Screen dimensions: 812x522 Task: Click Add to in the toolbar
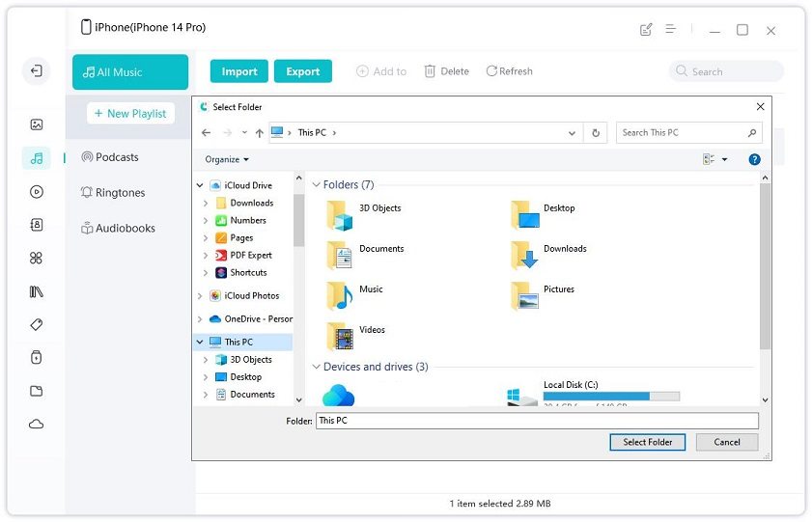[x=381, y=71]
